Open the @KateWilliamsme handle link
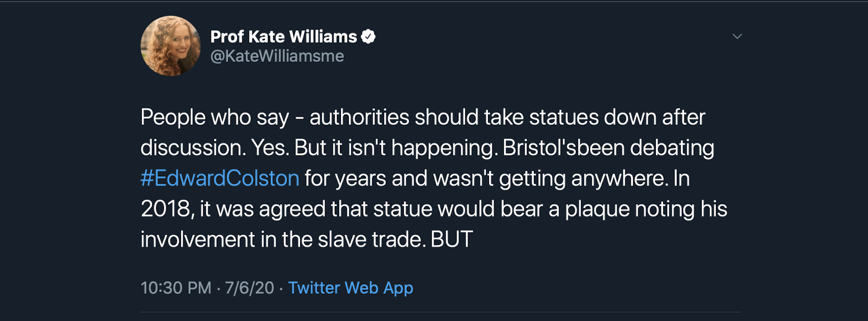The width and height of the screenshot is (868, 321). 277,57
